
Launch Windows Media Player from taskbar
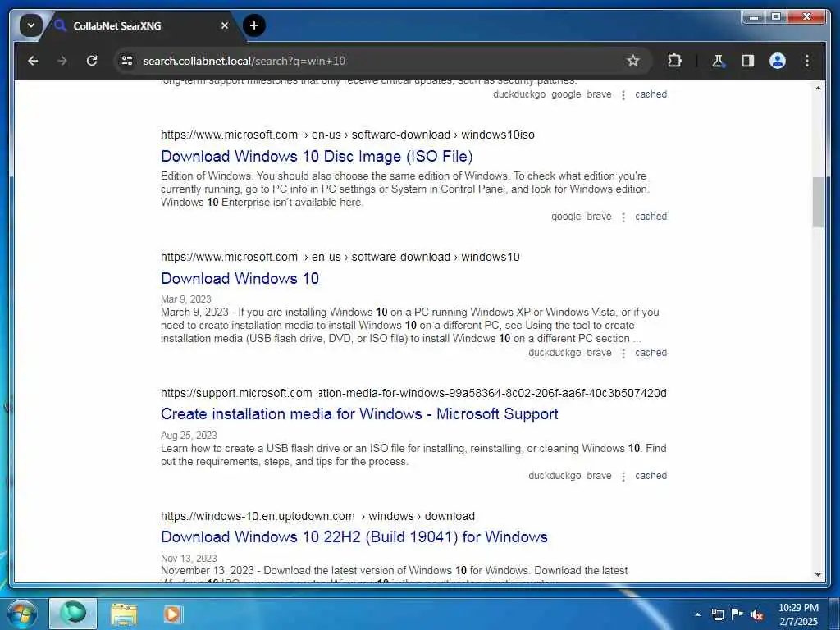tap(172, 614)
